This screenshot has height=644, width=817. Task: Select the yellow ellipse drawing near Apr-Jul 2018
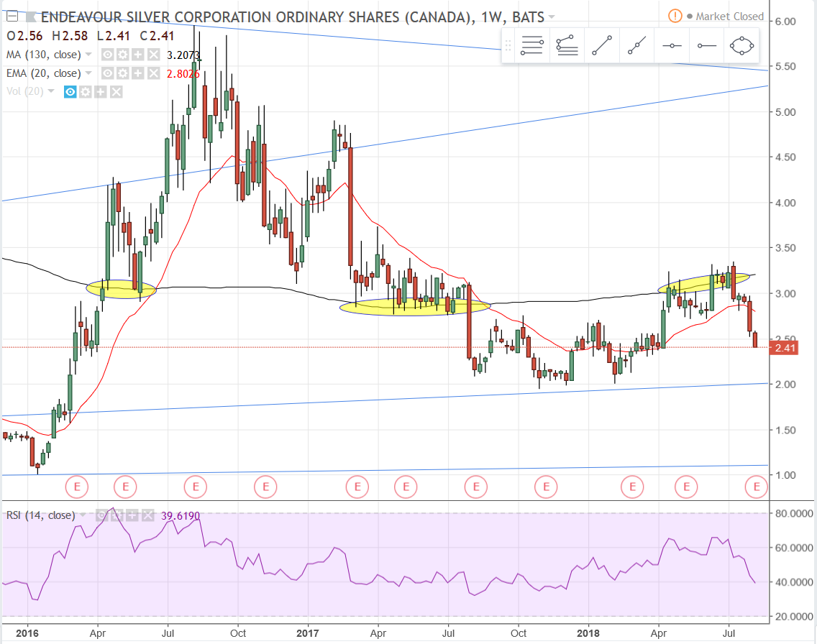(x=703, y=282)
